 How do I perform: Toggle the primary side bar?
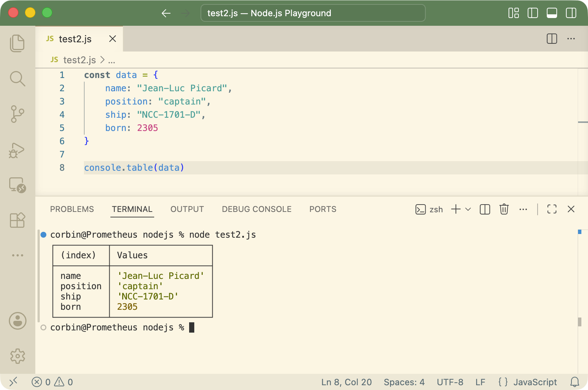(x=533, y=13)
